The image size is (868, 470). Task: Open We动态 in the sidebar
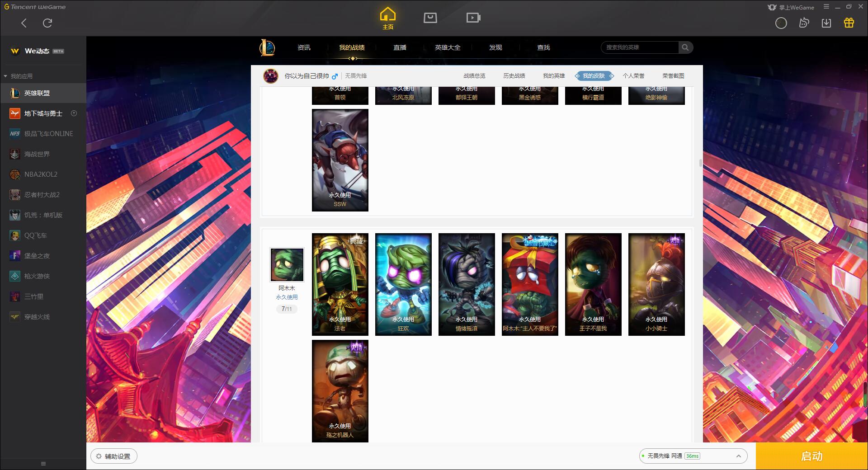pyautogui.click(x=43, y=51)
